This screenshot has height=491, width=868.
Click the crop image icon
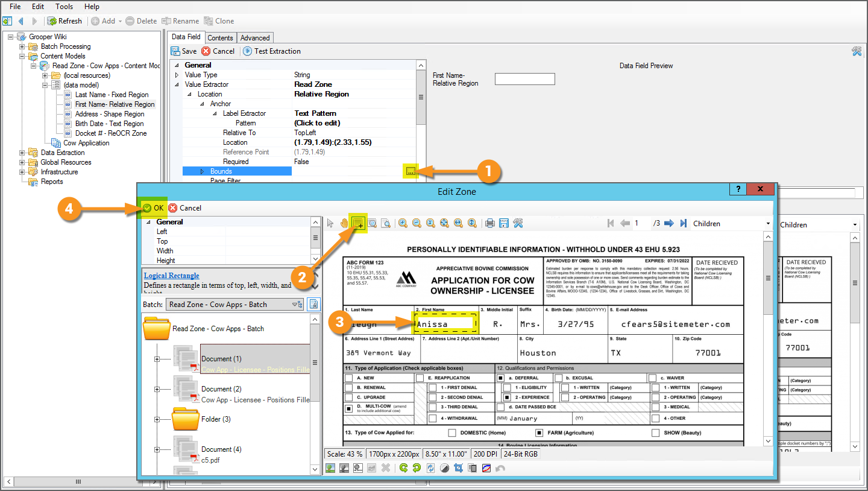tap(458, 468)
